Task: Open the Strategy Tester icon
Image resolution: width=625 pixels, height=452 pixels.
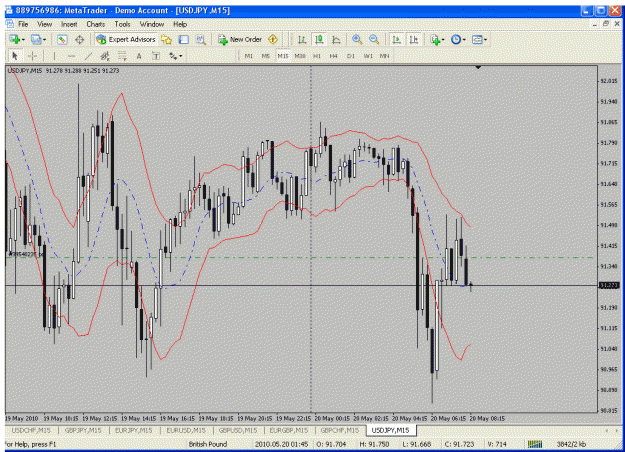Action: click(x=201, y=39)
